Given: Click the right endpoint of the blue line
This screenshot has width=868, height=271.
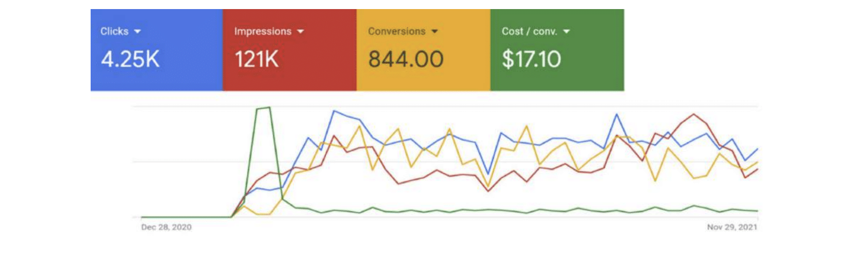Looking at the screenshot, I should 757,149.
